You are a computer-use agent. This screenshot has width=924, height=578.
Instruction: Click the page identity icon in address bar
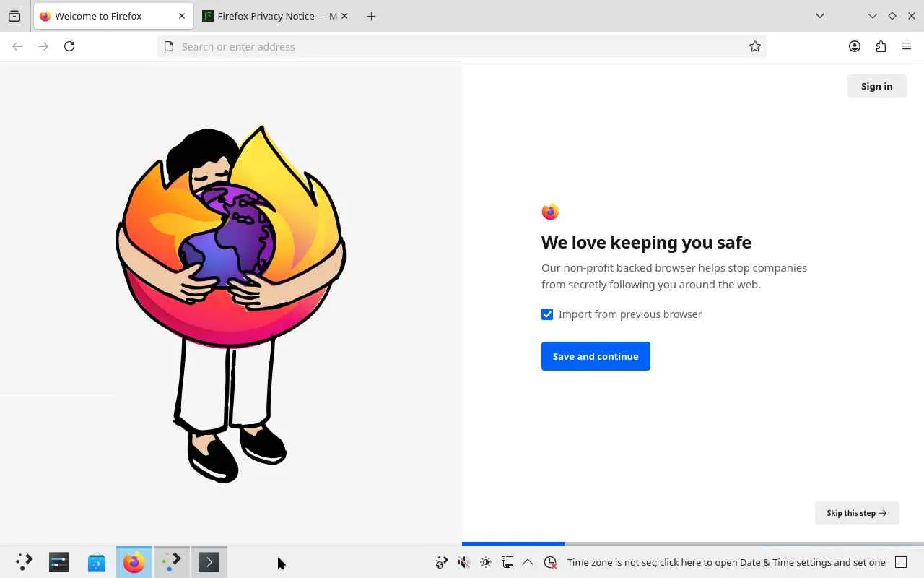click(x=169, y=46)
